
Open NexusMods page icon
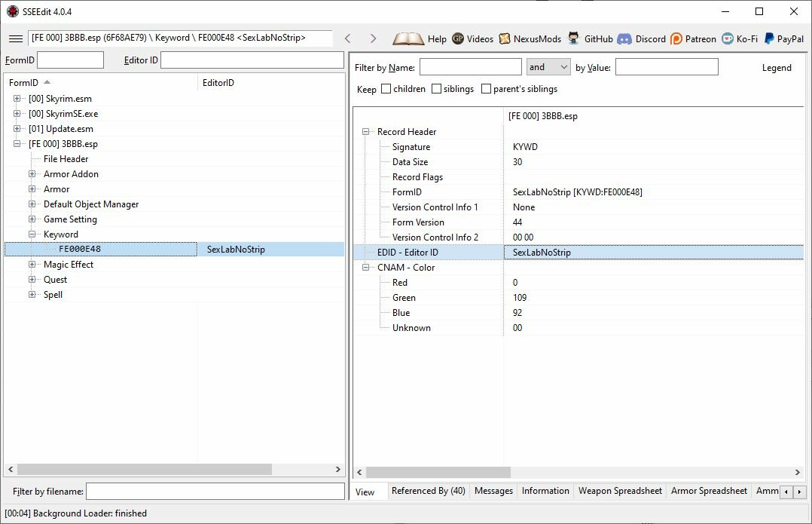tap(505, 38)
